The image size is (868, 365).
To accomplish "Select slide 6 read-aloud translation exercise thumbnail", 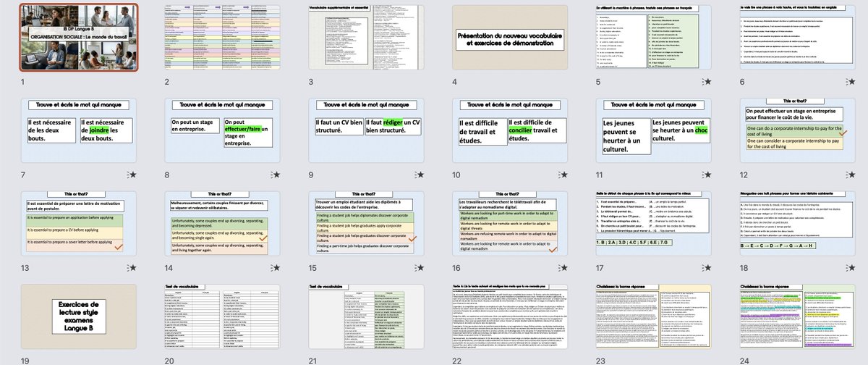I will [799, 38].
